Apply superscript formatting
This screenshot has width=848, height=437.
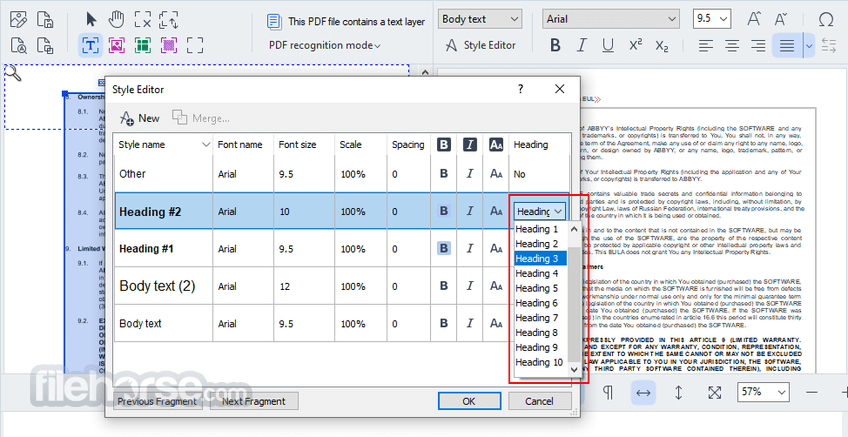[635, 45]
